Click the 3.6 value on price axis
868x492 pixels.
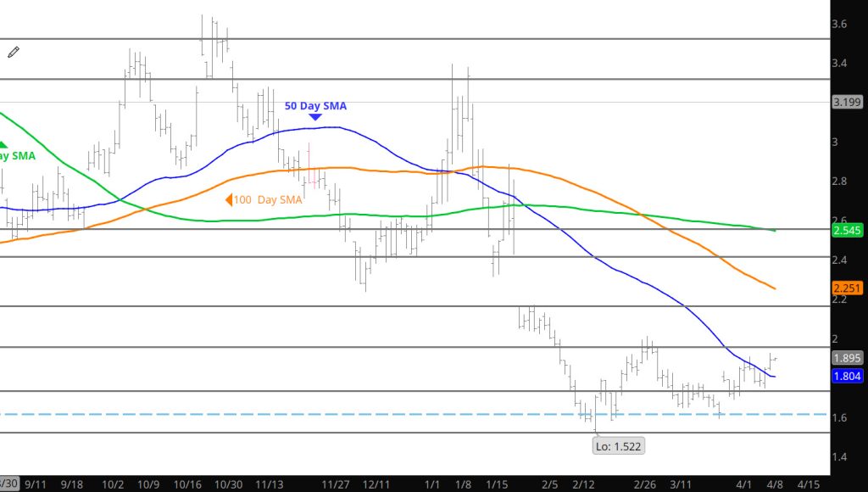point(840,25)
